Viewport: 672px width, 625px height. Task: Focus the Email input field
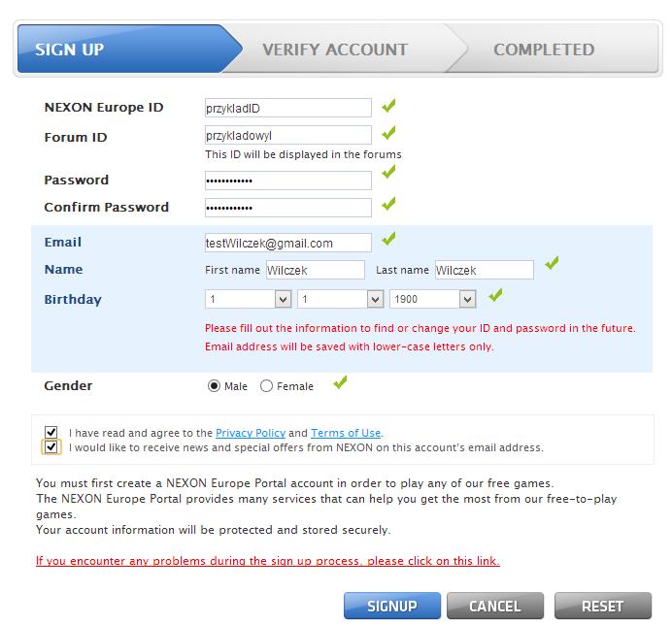click(288, 243)
